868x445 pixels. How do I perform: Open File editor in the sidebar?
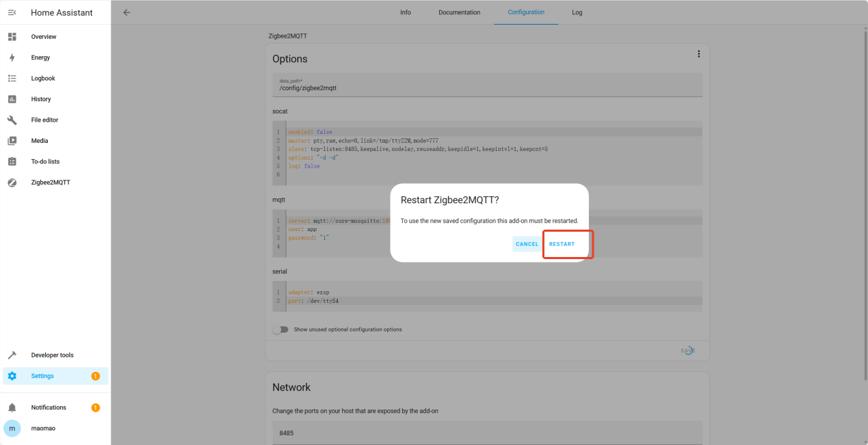click(55, 120)
